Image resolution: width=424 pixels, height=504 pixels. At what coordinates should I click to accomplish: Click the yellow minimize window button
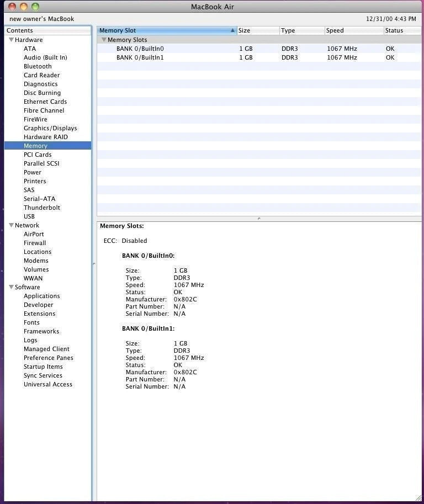pos(24,7)
